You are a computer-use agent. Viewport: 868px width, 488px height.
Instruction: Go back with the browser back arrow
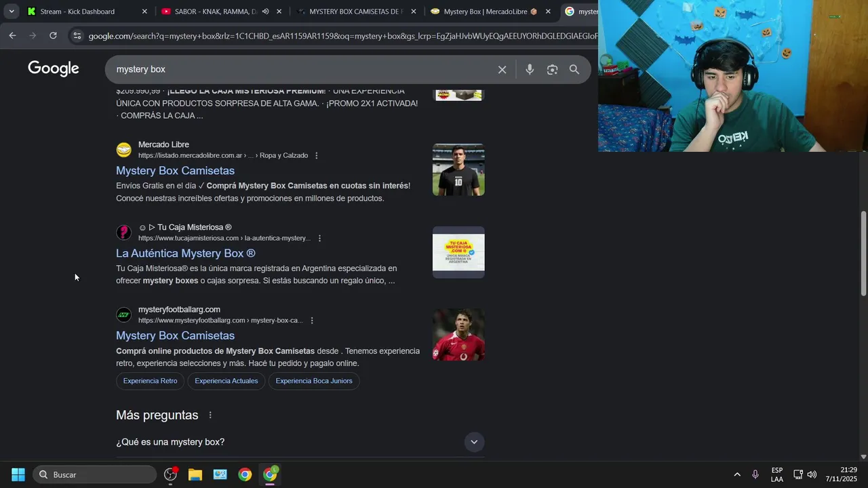(x=12, y=36)
